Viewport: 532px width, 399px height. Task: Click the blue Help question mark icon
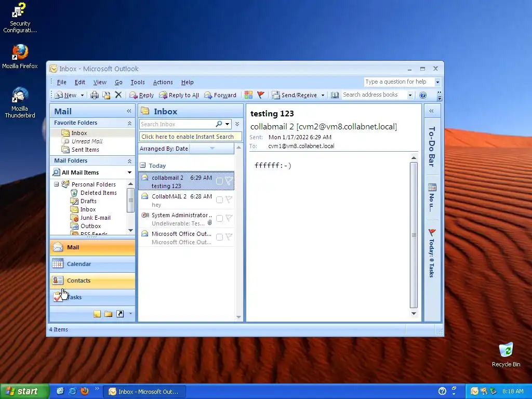point(423,95)
